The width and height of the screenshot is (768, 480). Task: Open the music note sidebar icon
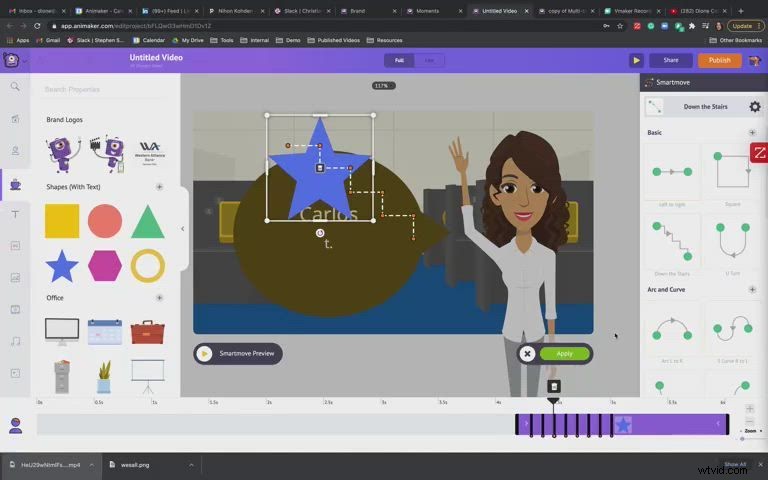[x=15, y=341]
